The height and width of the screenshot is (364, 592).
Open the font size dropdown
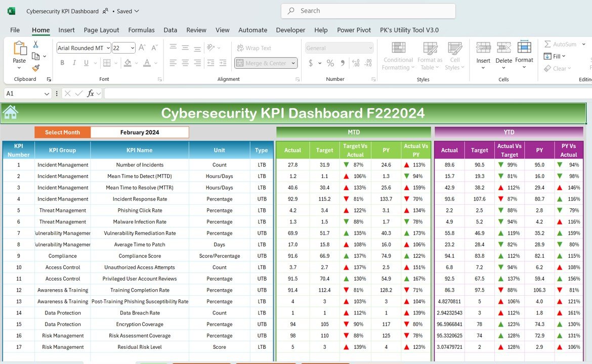point(133,48)
